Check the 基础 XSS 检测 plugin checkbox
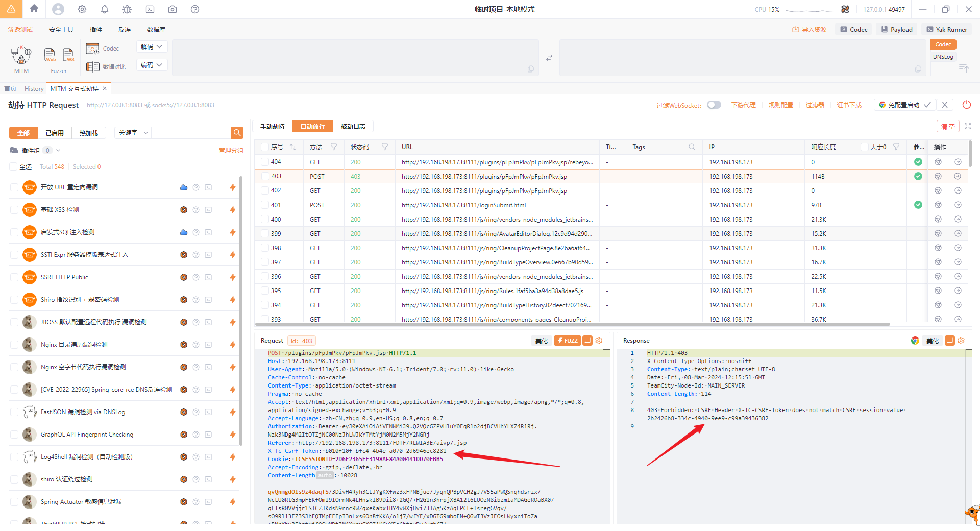This screenshot has height=531, width=980. coord(14,210)
